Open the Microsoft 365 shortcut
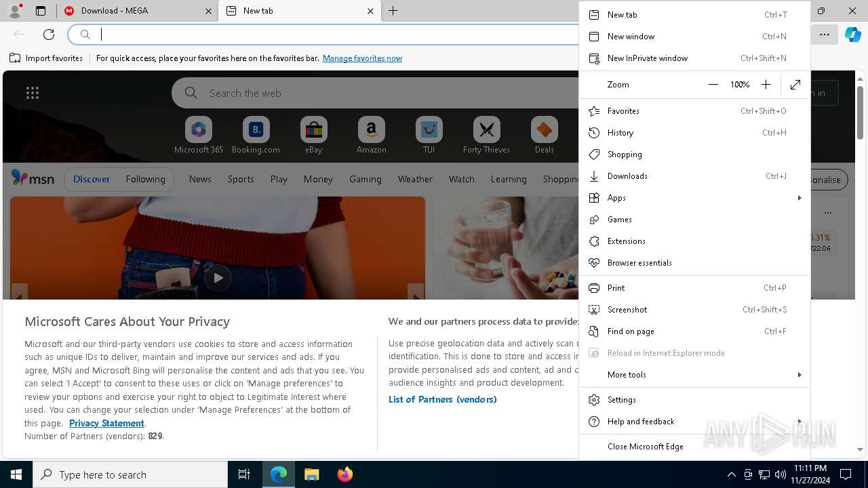 (x=198, y=136)
